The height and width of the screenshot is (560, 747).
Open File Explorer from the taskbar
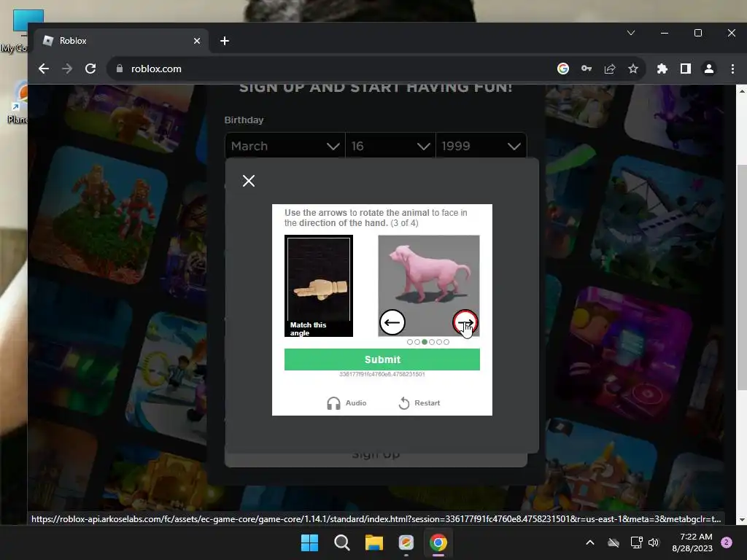[x=374, y=542]
